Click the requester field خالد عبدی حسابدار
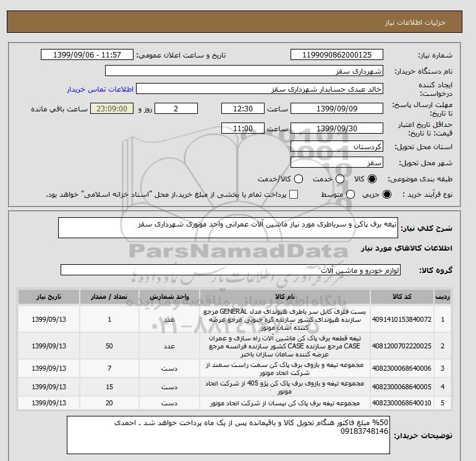This screenshot has width=476, height=461. [260, 89]
